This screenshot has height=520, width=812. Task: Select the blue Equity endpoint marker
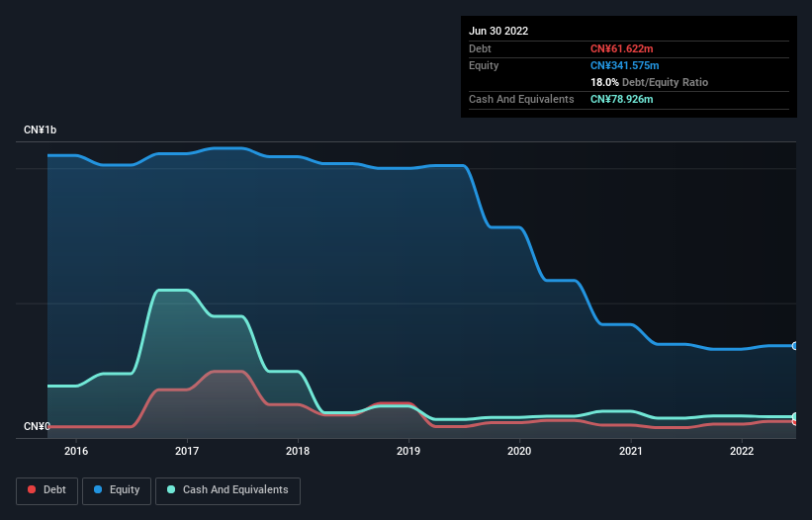click(795, 346)
